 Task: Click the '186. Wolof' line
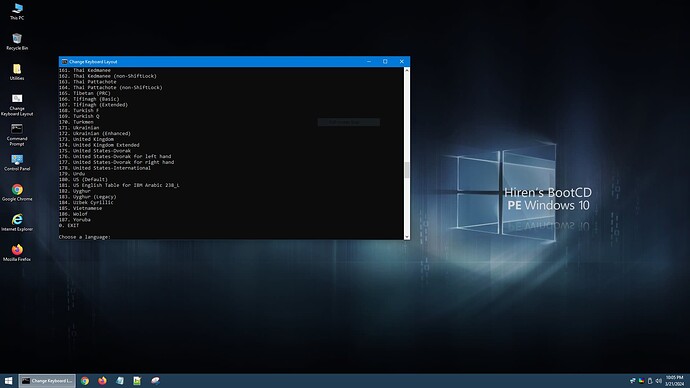coord(73,214)
